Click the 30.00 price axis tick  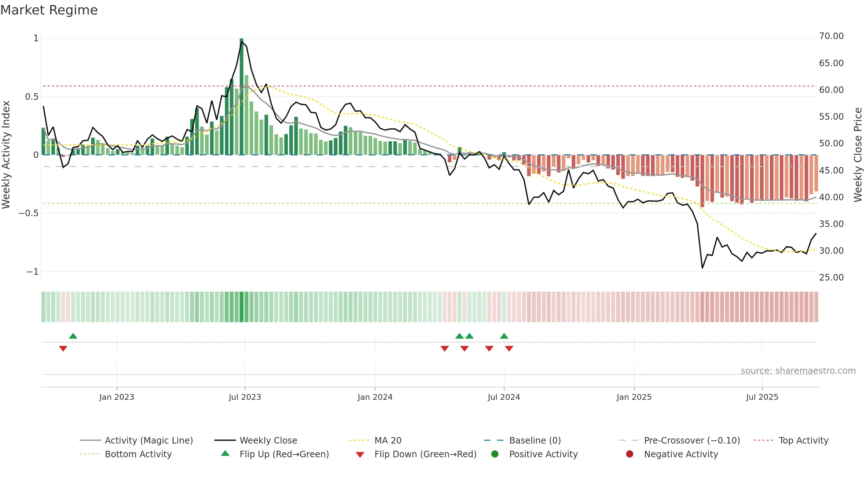831,251
